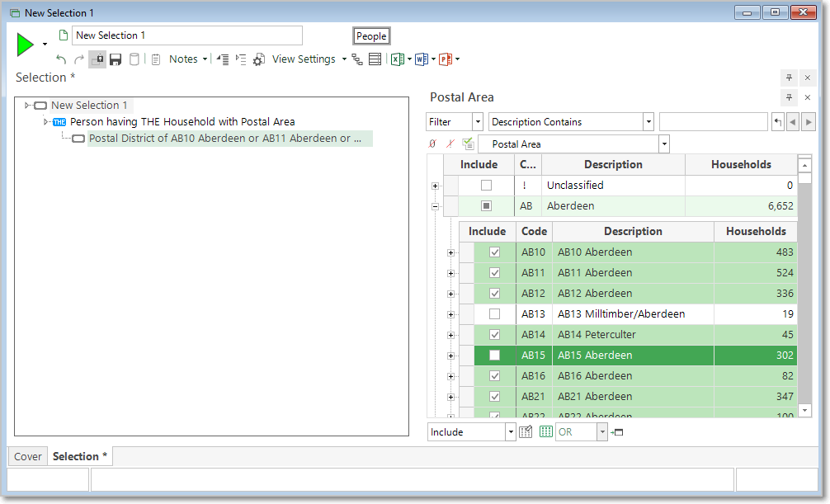Switch to the Cover tab

pos(27,456)
